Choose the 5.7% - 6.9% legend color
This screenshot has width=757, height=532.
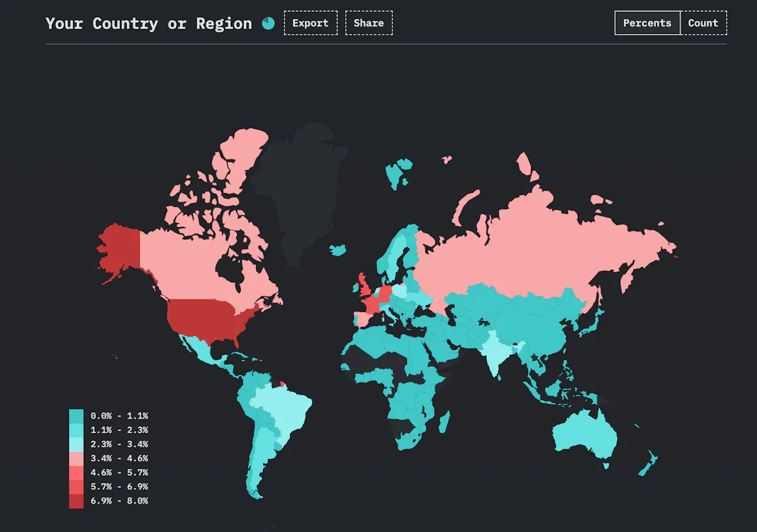[x=76, y=487]
